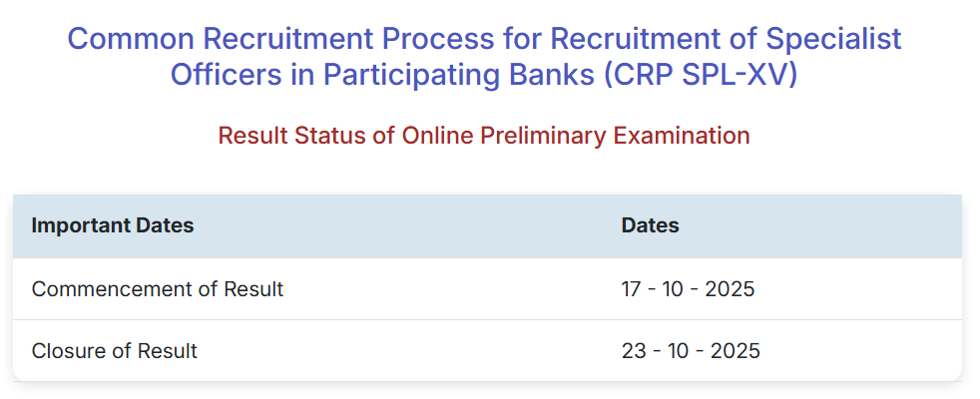Click the "Dates" column header
980x399 pixels.
pyautogui.click(x=650, y=225)
